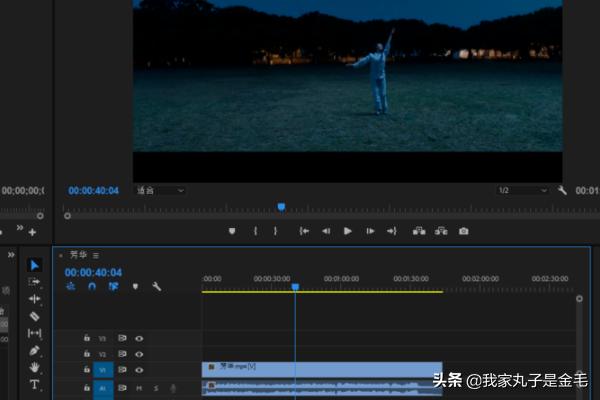600x400 pixels.
Task: Select the Track Select Forward tool
Action: [x=34, y=282]
